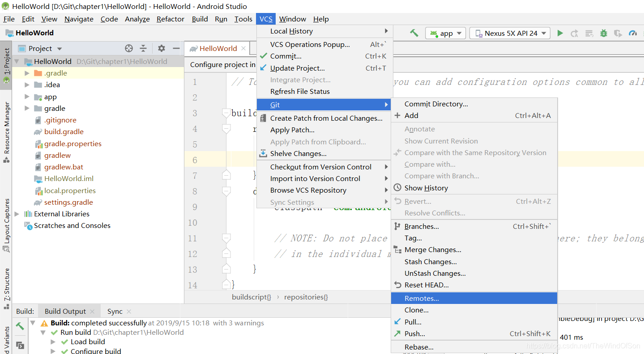Click the fold marker on editor line 3
The width and height of the screenshot is (644, 354).
coord(226,113)
